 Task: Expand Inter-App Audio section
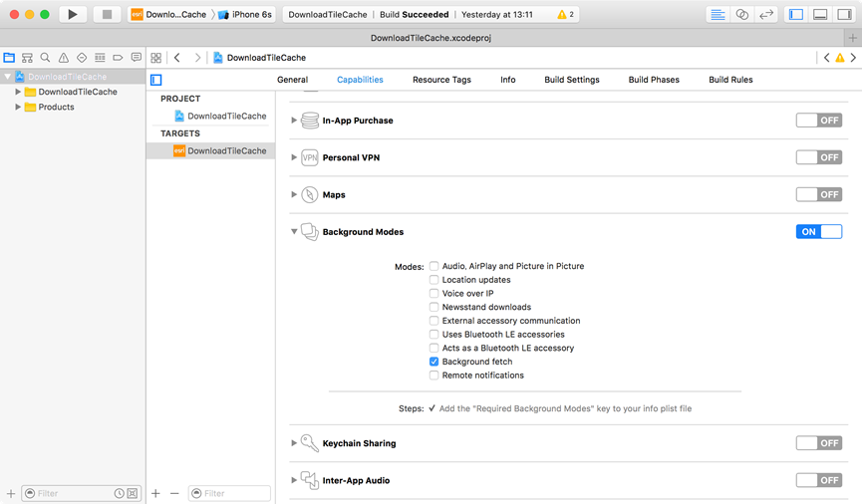294,480
